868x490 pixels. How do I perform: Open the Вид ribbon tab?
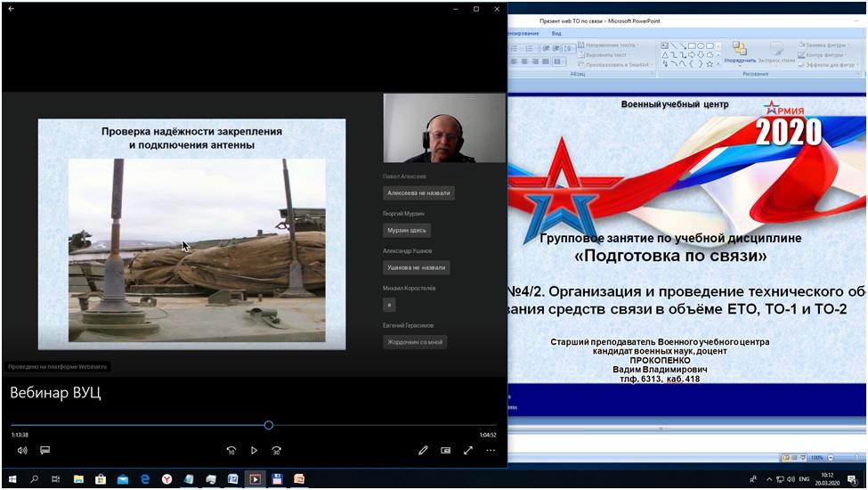click(556, 33)
